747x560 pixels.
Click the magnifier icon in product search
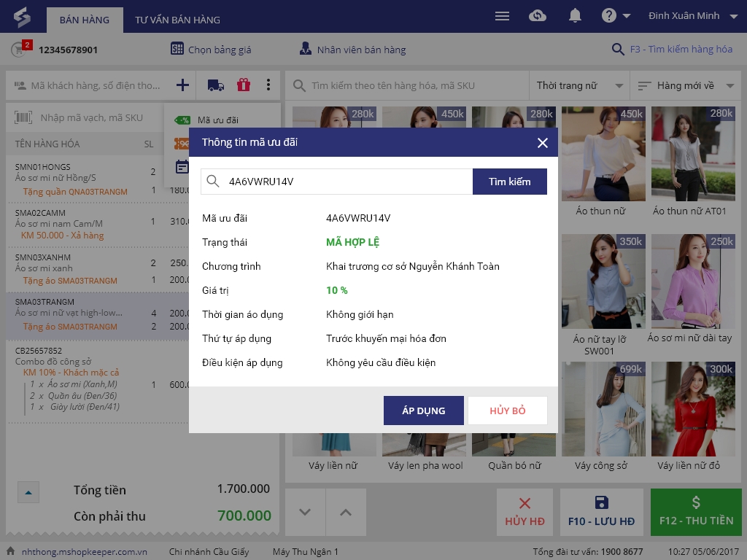point(299,86)
